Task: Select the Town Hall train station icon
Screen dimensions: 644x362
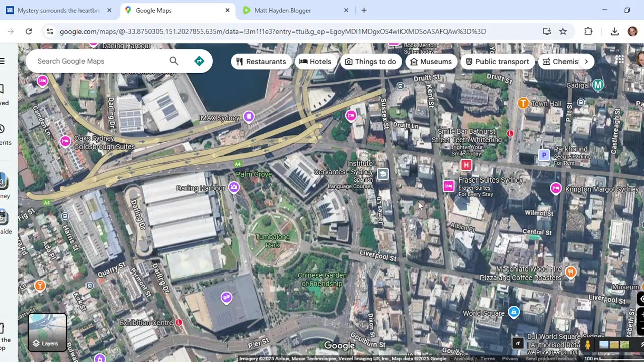Action: [523, 103]
